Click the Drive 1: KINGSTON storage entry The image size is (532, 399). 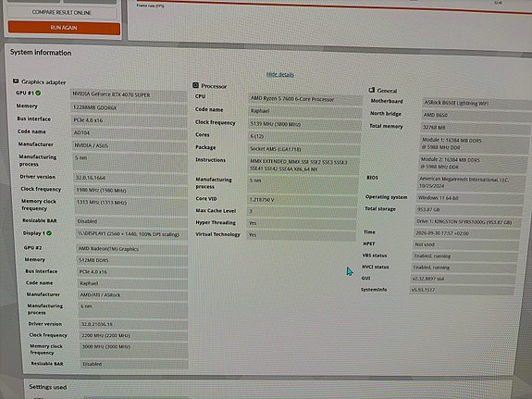point(469,222)
